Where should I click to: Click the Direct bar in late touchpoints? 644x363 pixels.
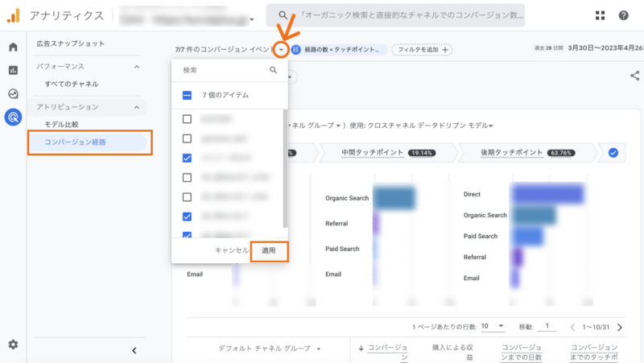pos(547,194)
